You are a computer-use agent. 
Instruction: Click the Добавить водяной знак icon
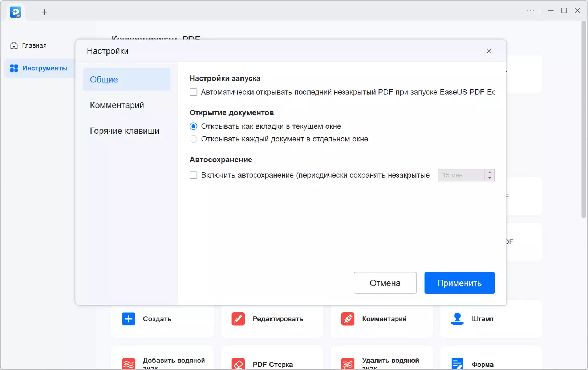click(129, 364)
